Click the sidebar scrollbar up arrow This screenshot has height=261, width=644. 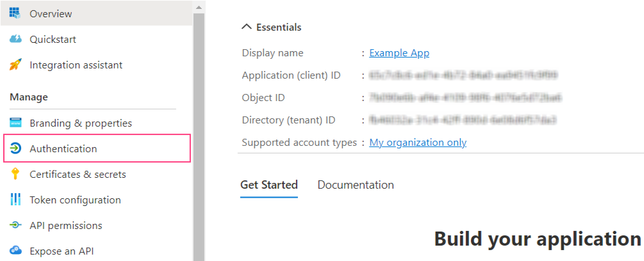point(199,8)
